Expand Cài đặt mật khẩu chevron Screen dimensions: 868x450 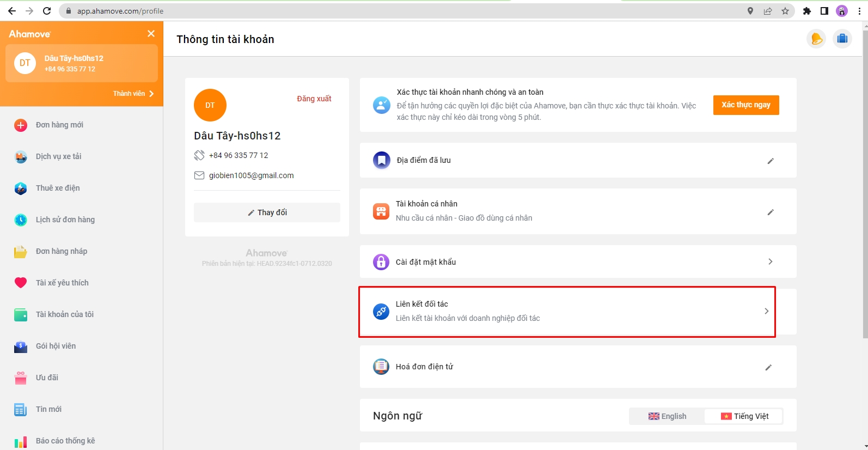coord(770,262)
